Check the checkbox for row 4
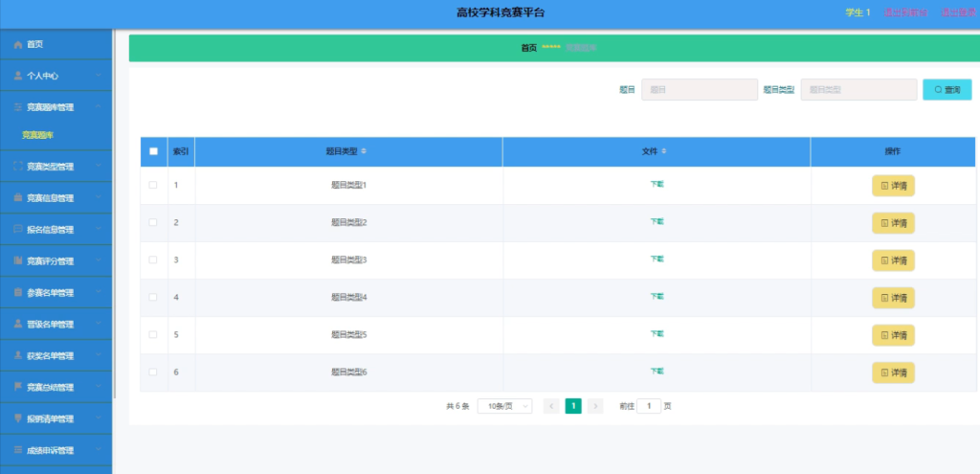Viewport: 980px width, 474px height. [x=153, y=297]
